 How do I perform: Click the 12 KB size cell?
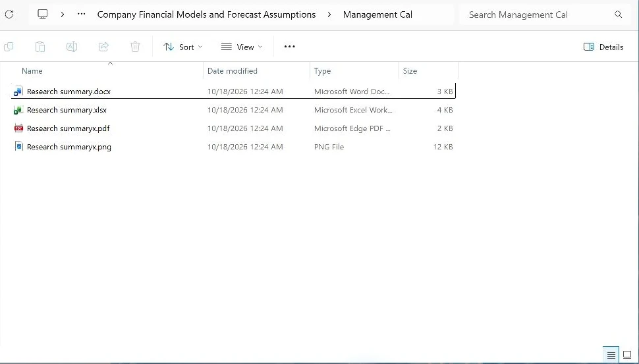pyautogui.click(x=443, y=147)
